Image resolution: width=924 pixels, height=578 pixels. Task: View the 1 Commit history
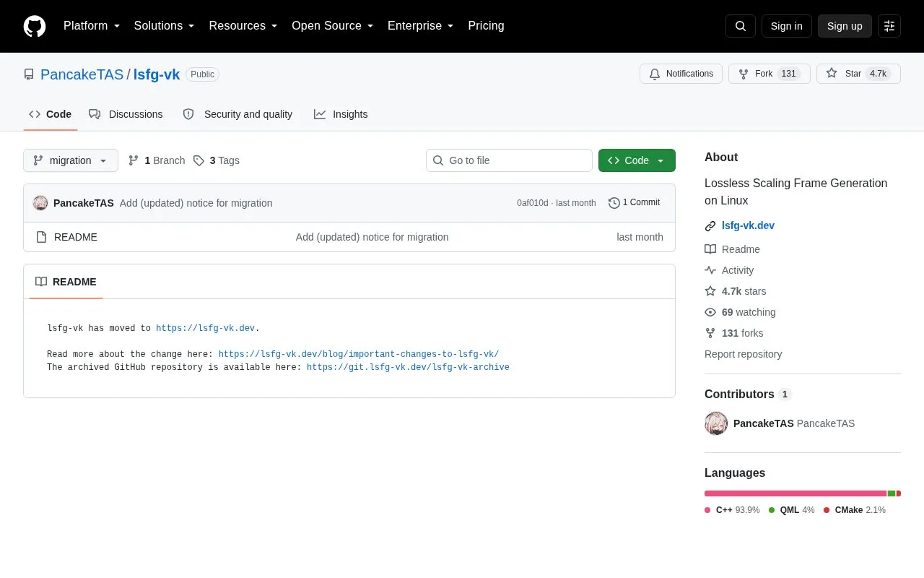point(634,203)
